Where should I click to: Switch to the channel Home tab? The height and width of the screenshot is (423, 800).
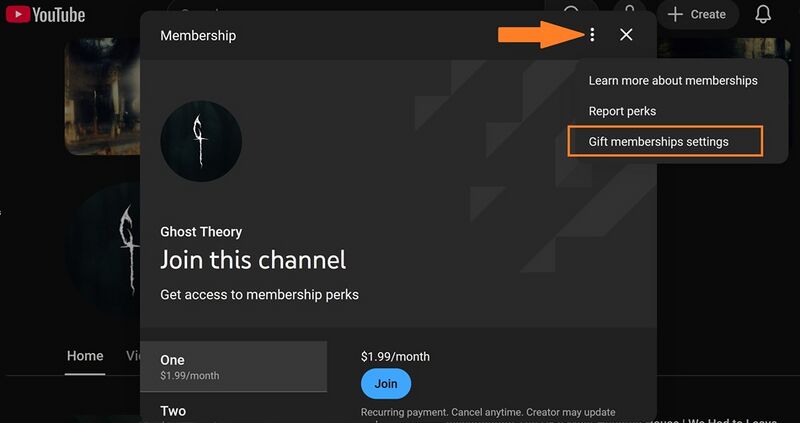tap(85, 356)
